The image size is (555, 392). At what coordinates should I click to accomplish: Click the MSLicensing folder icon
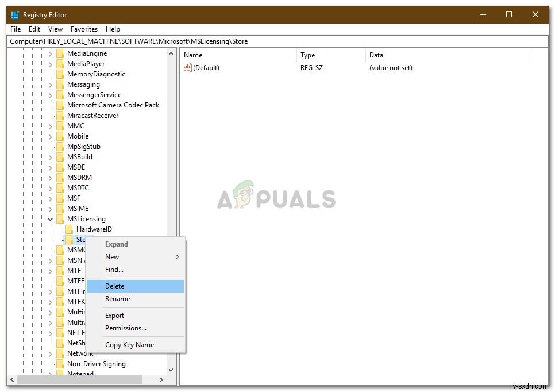pyautogui.click(x=60, y=219)
